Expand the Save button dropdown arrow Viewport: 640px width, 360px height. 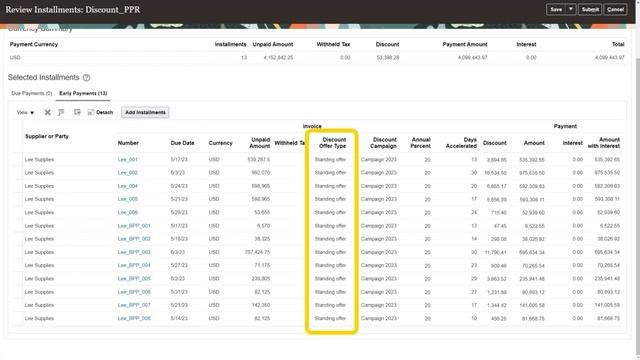click(x=571, y=9)
